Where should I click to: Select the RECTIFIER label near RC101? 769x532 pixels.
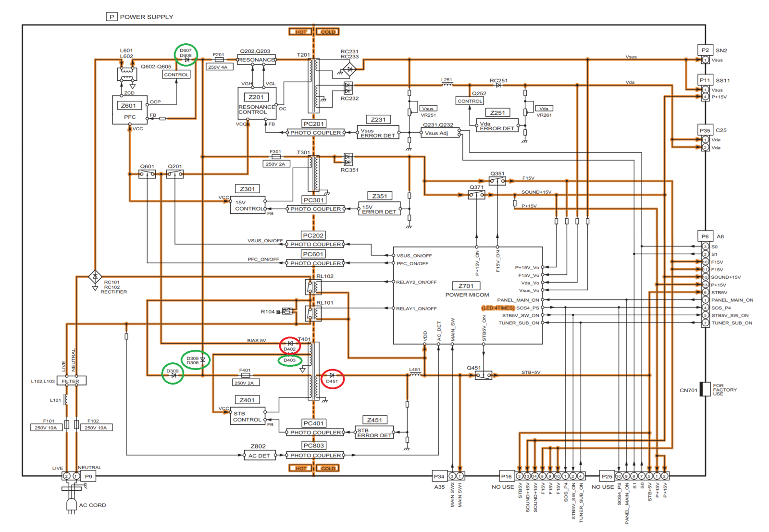[114, 292]
